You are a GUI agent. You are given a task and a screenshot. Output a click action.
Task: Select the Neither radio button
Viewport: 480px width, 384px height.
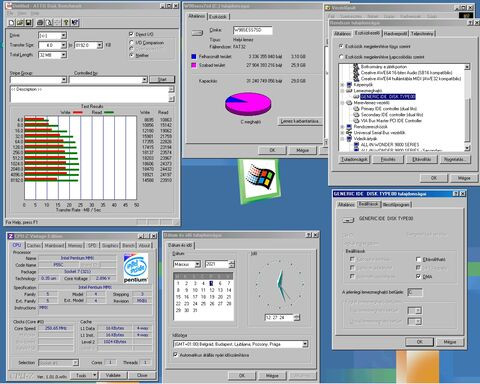tap(131, 55)
